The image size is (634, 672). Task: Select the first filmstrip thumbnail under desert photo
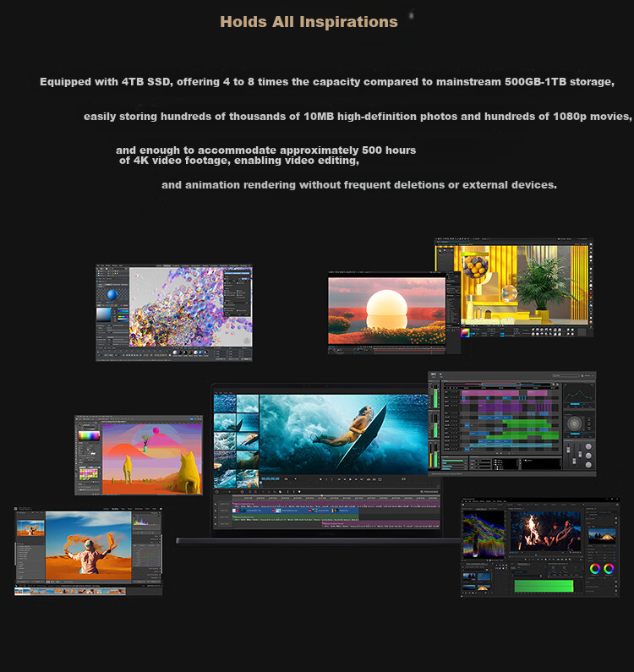[x=19, y=592]
